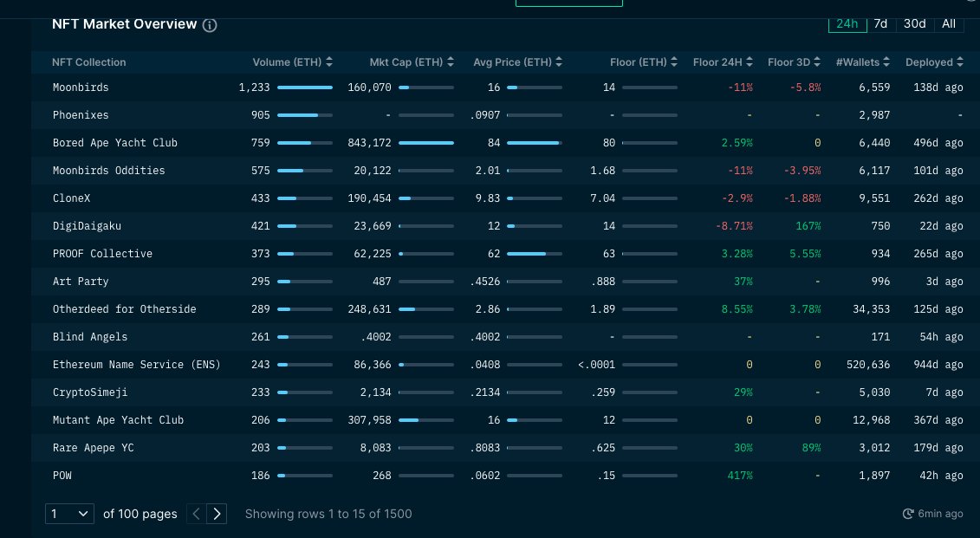
Task: Click POW Floor 24H value 417%
Action: [740, 475]
